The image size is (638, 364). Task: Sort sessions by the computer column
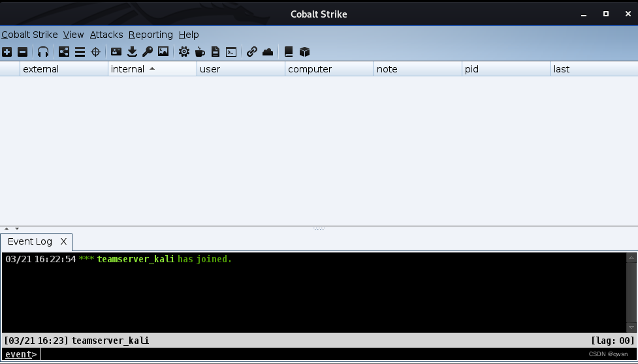(x=329, y=69)
